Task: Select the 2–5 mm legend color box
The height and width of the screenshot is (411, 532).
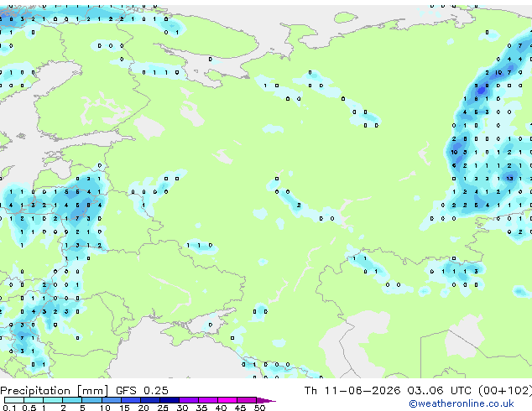Action: (72, 400)
